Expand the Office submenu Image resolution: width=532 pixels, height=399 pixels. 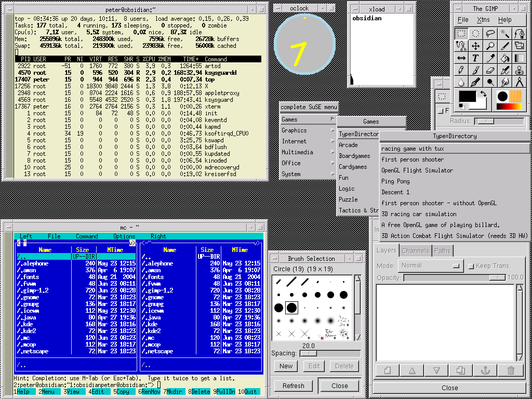click(x=308, y=163)
